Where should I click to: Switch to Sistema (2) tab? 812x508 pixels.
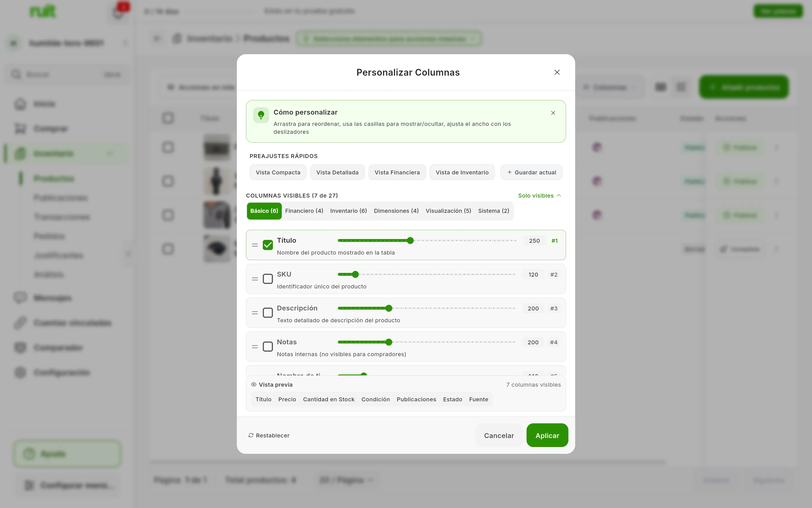(x=494, y=211)
